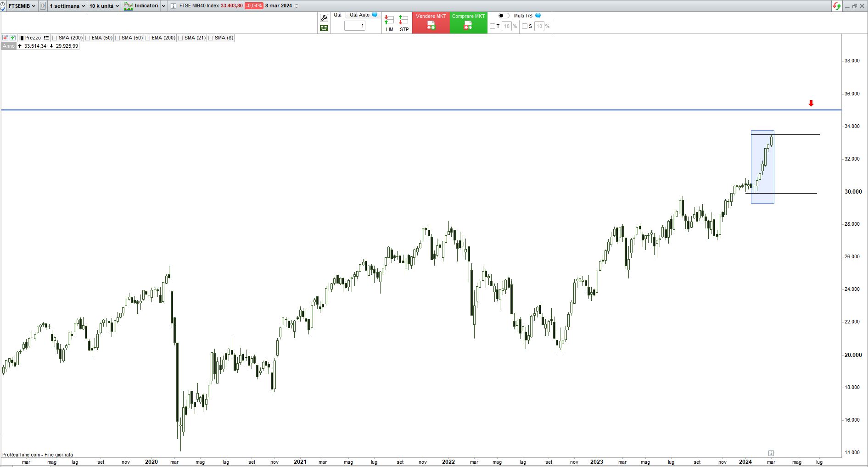
Task: Click the red-green trading arrows icon at top right
Action: click(x=837, y=6)
